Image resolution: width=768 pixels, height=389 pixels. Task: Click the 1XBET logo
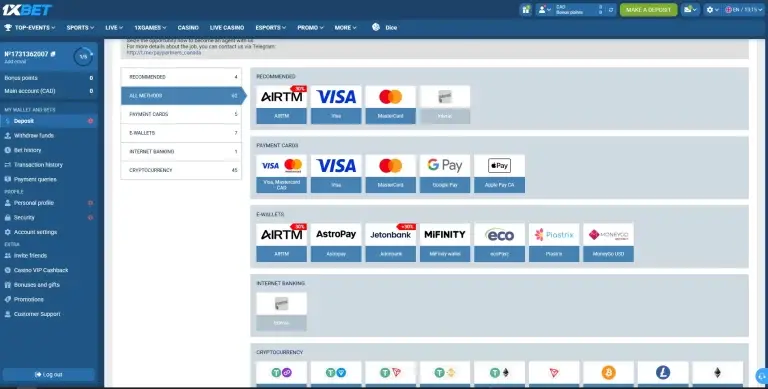coord(27,10)
